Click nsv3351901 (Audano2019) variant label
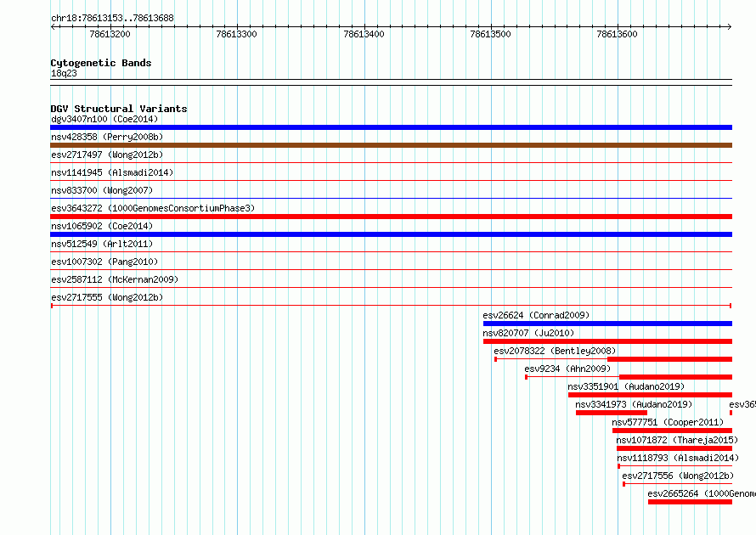This screenshot has height=535, width=756. [x=626, y=386]
